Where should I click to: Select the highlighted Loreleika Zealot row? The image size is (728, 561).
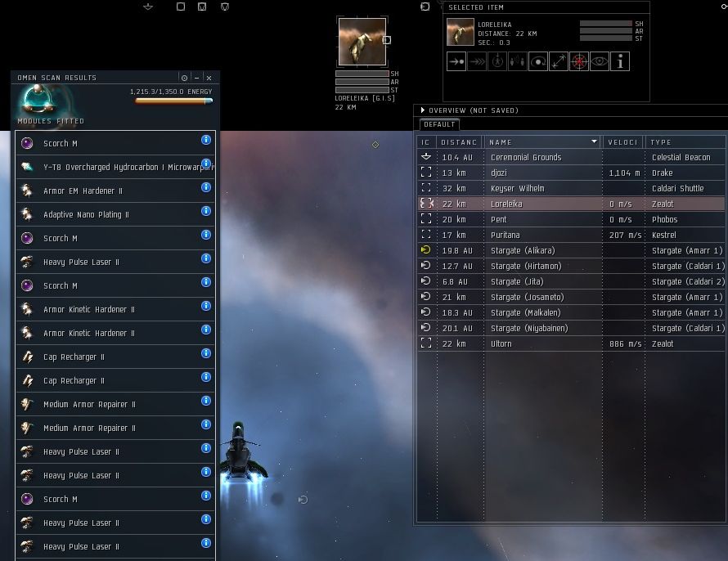tap(572, 204)
